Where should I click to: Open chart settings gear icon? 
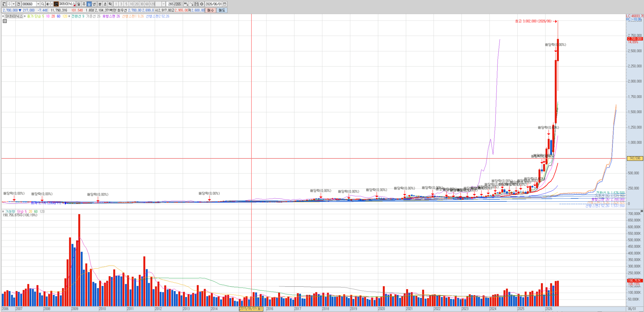point(202,4)
